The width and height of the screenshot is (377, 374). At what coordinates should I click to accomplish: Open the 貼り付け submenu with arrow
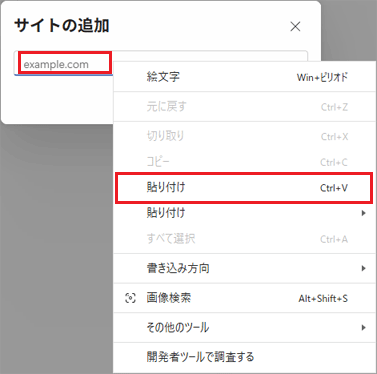[x=245, y=213]
